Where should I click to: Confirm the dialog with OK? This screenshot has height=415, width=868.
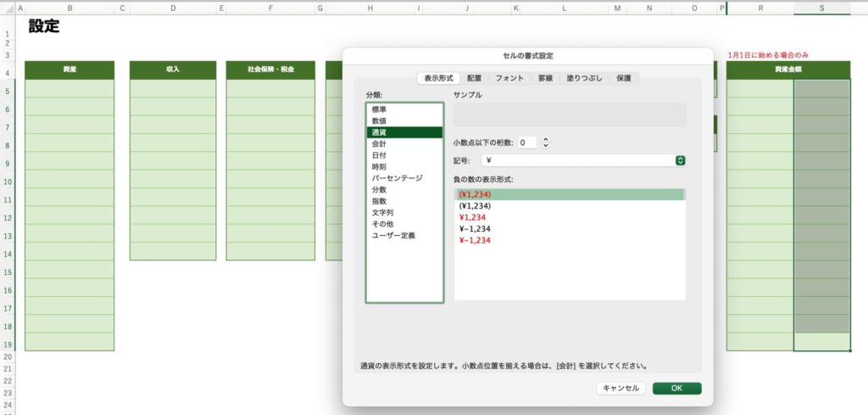[676, 388]
